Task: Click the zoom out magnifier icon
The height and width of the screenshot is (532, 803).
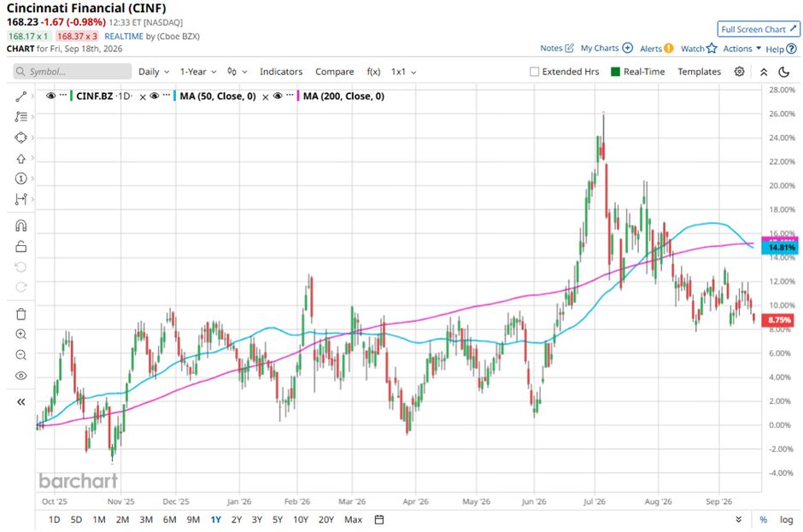Action: [x=21, y=355]
